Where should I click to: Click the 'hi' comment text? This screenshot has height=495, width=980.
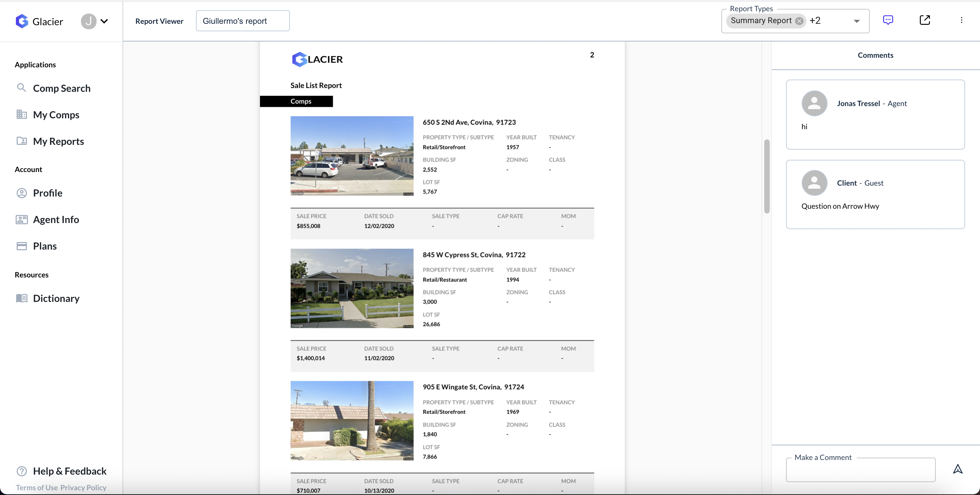pyautogui.click(x=804, y=126)
